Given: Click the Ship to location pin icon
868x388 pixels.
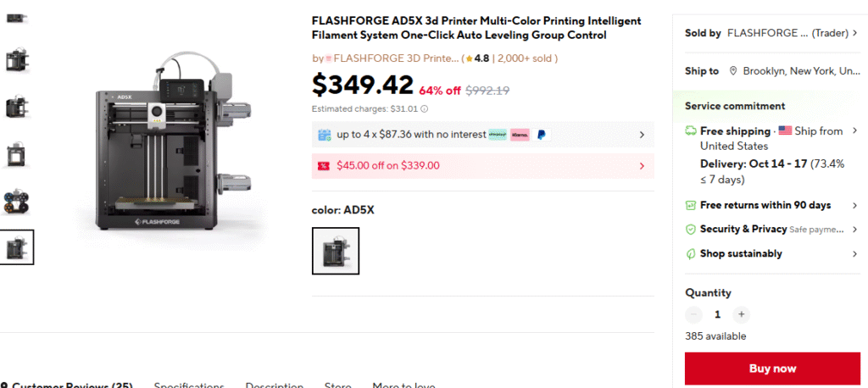Looking at the screenshot, I should pyautogui.click(x=733, y=72).
